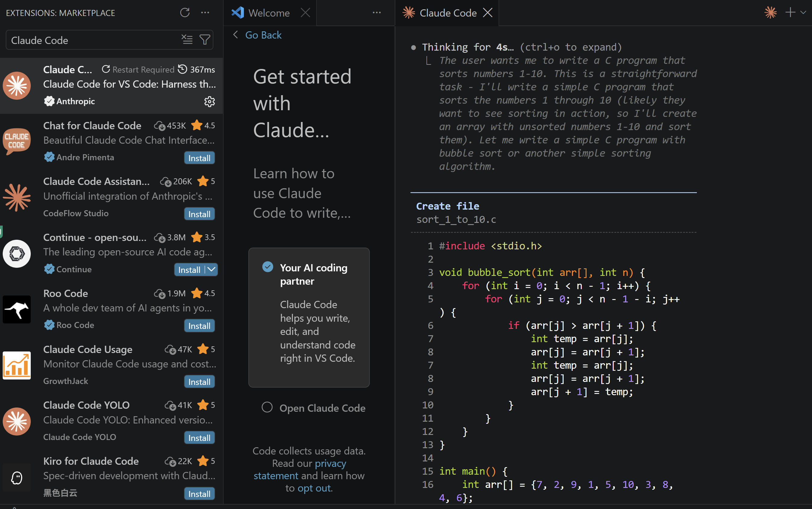Expand the new session dropdown chevron
Screen dimensions: 812x509
803,13
